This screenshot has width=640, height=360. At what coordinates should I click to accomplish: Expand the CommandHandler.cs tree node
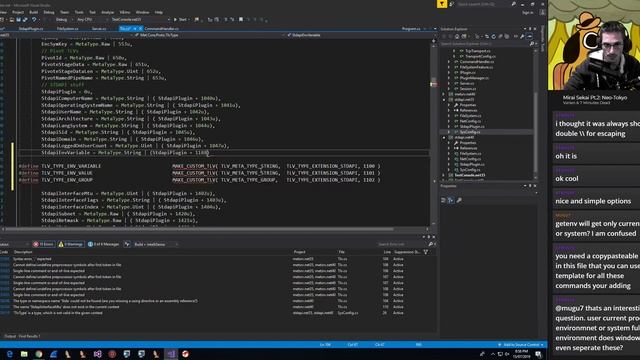pos(449,62)
